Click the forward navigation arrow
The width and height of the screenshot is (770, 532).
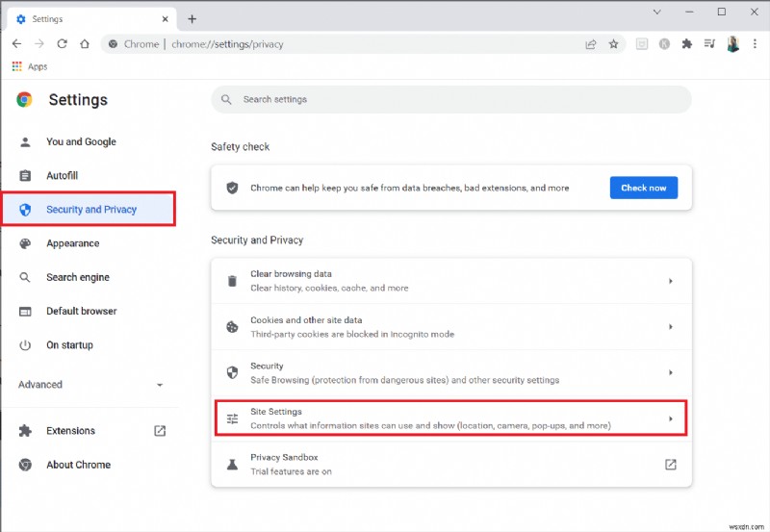39,43
